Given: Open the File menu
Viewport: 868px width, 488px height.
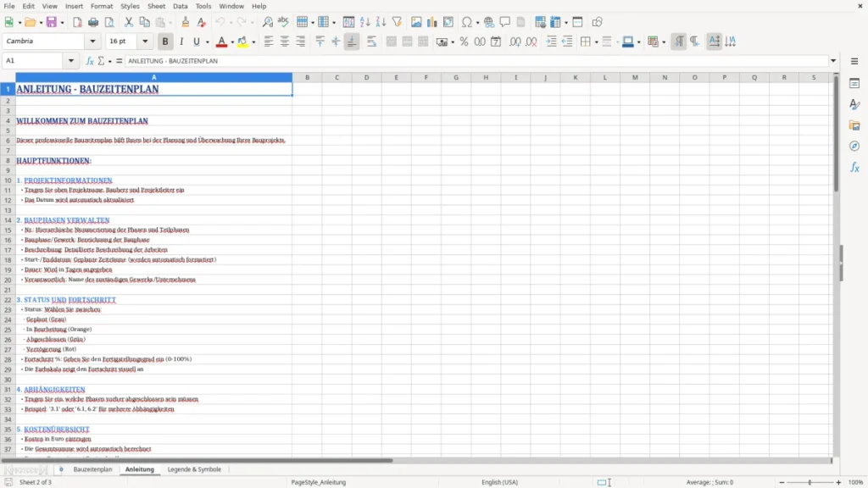Looking at the screenshot, I should [9, 6].
